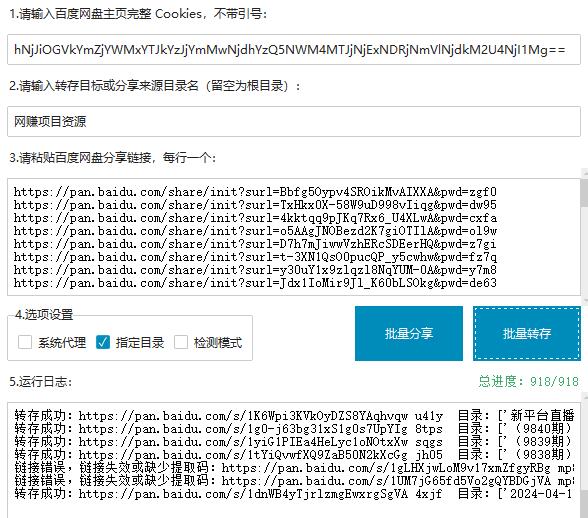The image size is (588, 518).
Task: Click the share link ending pwd=fz7q
Action: click(255, 257)
